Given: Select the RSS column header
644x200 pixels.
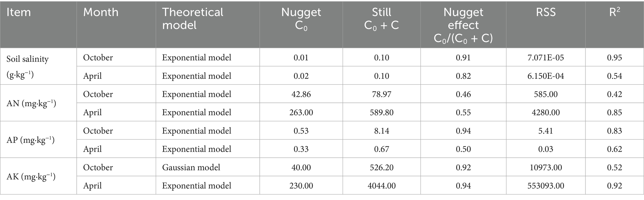Looking at the screenshot, I should click(546, 12).
